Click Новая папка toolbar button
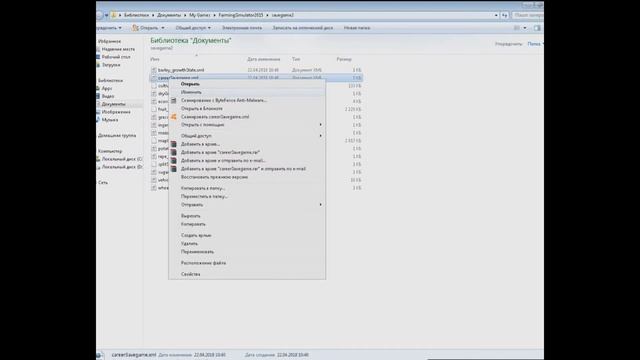This screenshot has width=640, height=360. 357,28
